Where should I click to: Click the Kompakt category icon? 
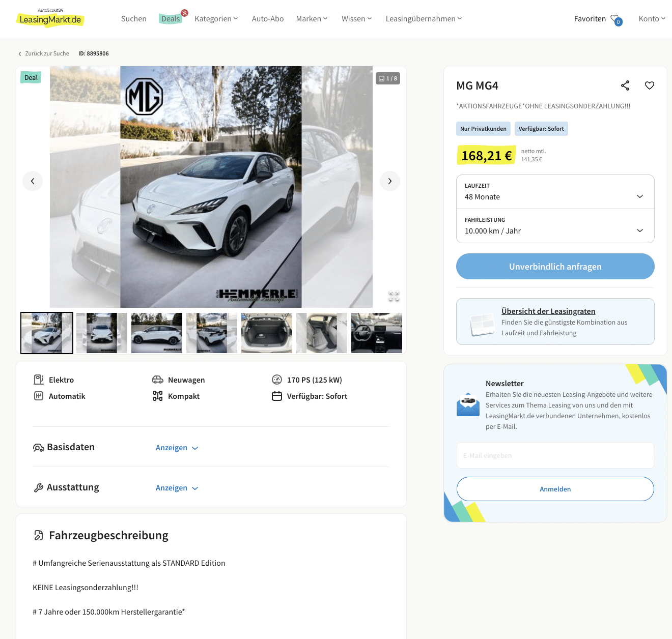point(158,396)
